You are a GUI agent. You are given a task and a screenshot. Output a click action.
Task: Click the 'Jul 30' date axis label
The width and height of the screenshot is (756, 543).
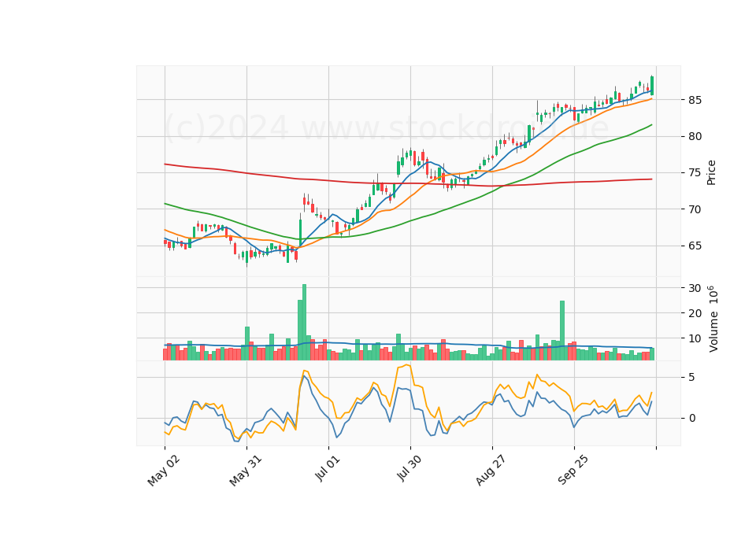coord(409,467)
